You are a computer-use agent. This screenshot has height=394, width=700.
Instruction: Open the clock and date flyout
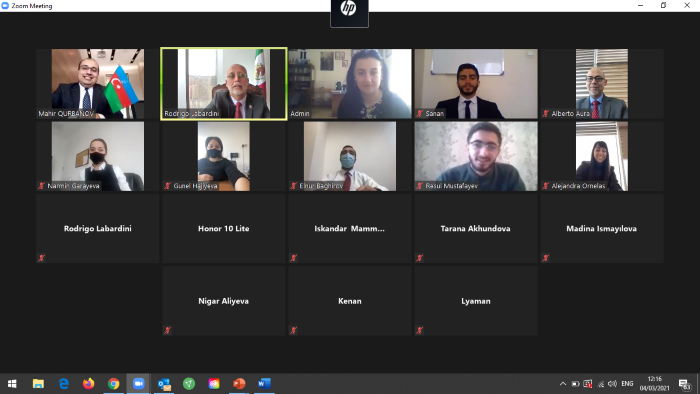click(654, 384)
